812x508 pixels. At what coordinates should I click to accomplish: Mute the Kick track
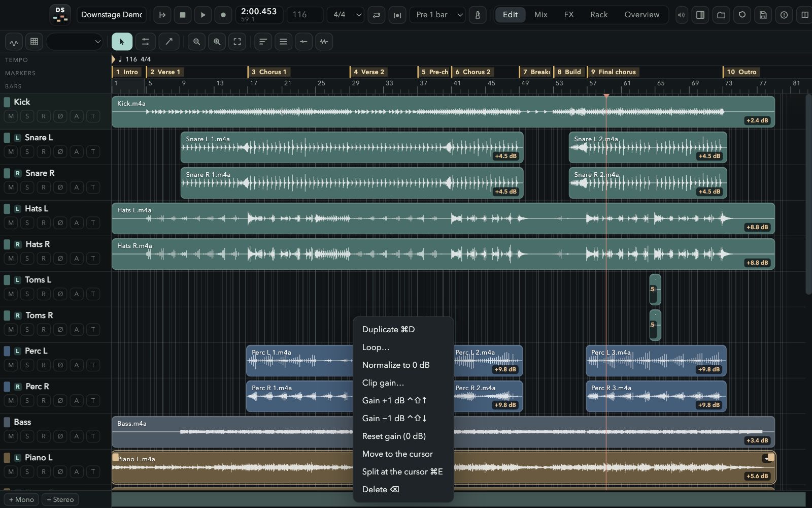point(11,116)
